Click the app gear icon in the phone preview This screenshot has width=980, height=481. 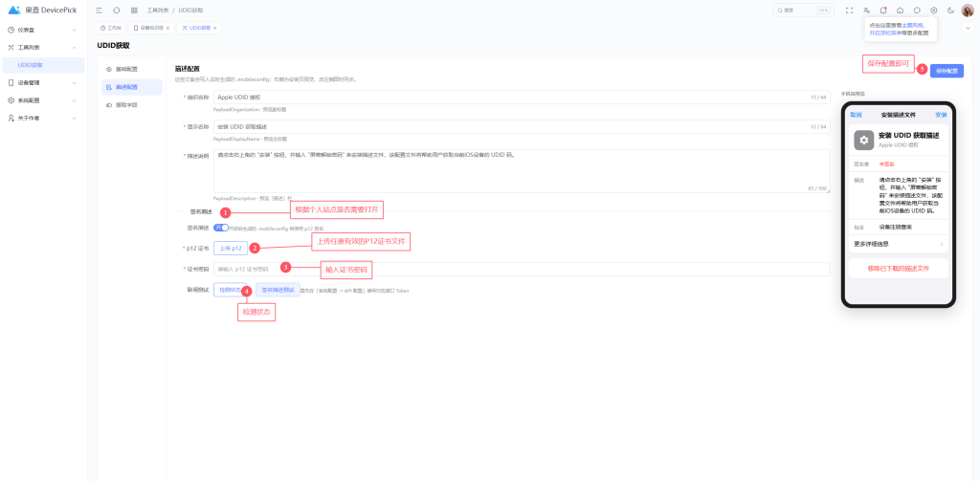[x=864, y=140]
